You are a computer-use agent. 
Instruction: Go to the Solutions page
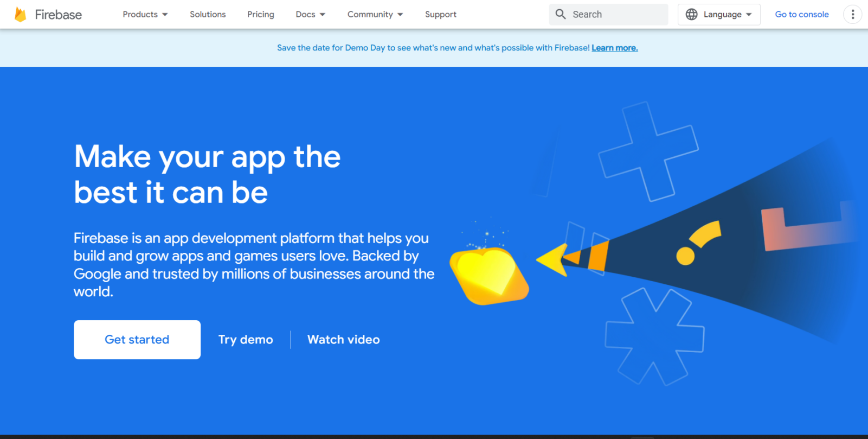point(208,15)
